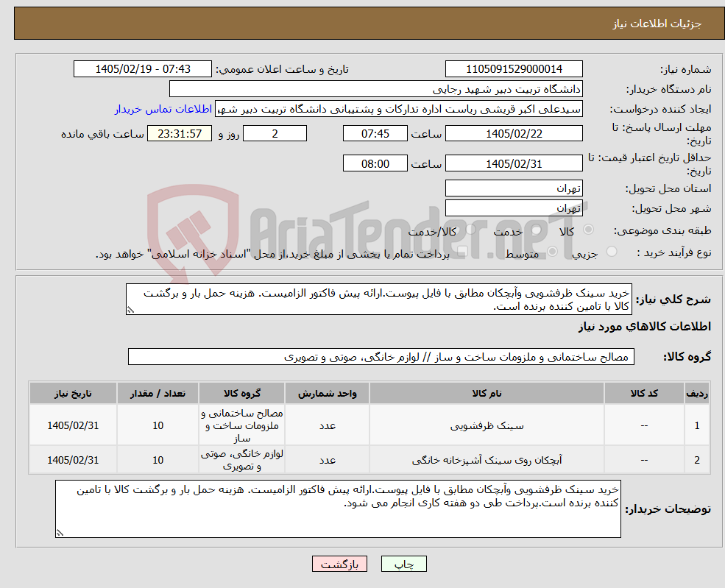Viewport: 725px width, 588px height.
Task: Click the ردیف column header
Action: tap(697, 394)
